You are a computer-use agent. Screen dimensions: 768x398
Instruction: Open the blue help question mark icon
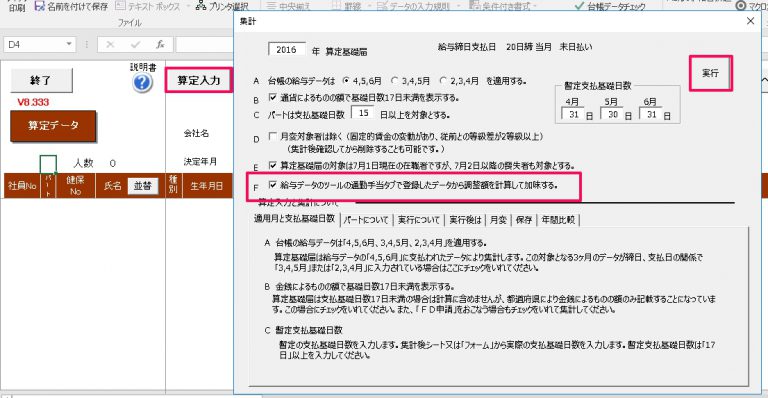(142, 83)
